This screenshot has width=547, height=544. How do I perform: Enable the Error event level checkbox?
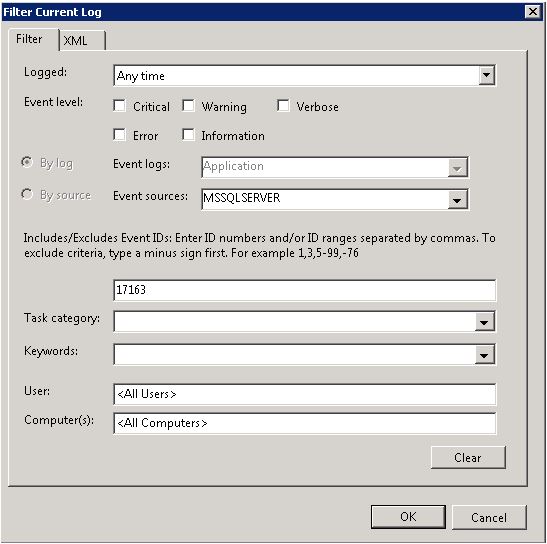119,135
